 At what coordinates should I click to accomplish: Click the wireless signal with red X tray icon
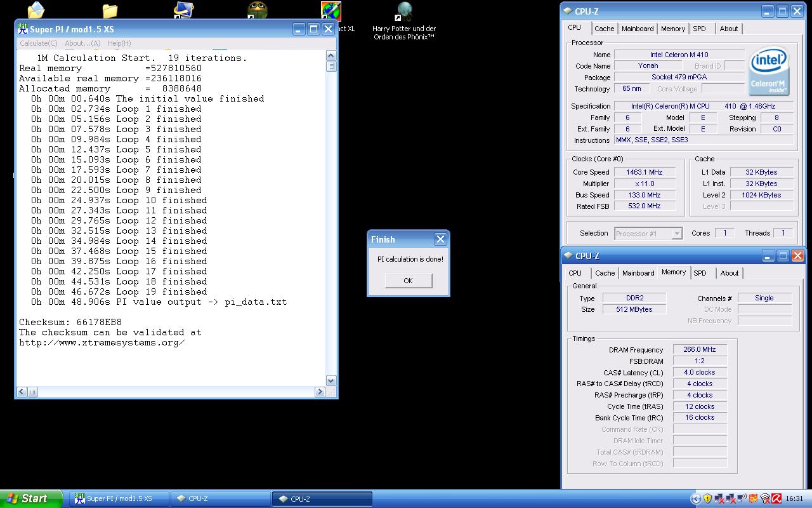point(765,498)
